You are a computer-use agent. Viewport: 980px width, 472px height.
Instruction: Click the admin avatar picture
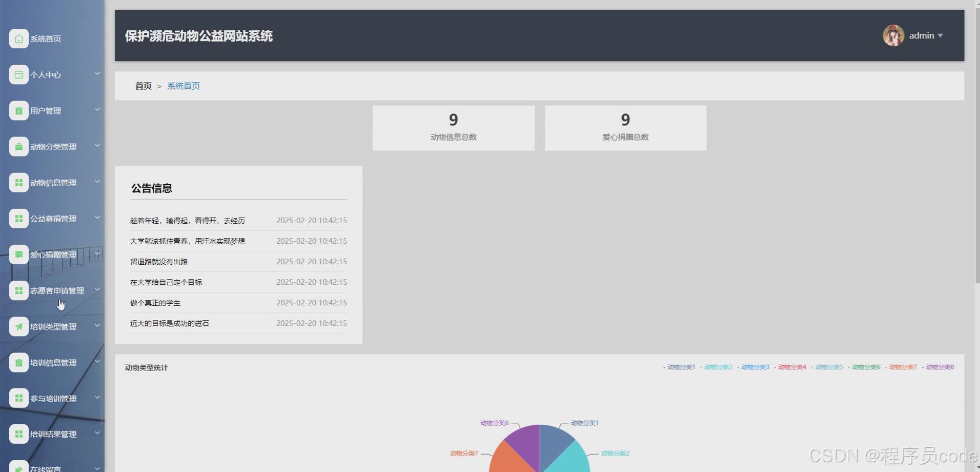click(893, 35)
